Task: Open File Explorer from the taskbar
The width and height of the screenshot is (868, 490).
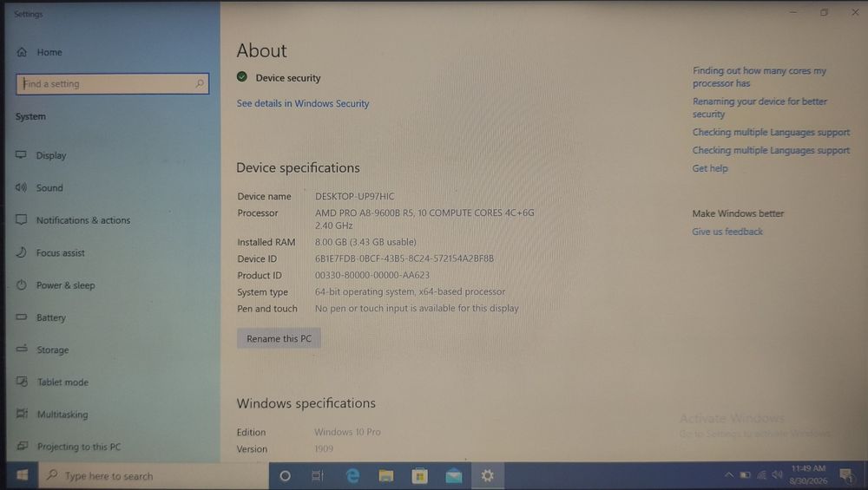Action: click(x=386, y=475)
